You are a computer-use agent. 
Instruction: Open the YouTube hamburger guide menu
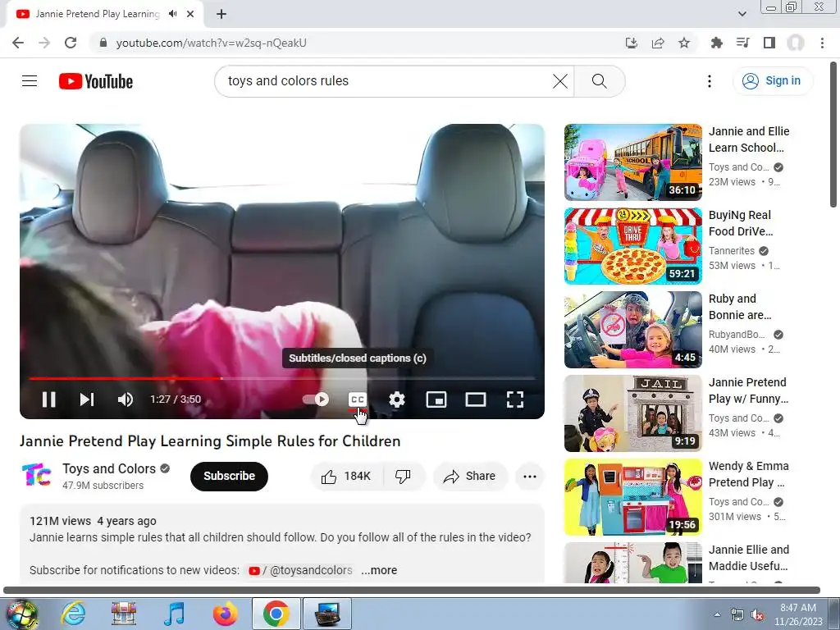[x=30, y=81]
